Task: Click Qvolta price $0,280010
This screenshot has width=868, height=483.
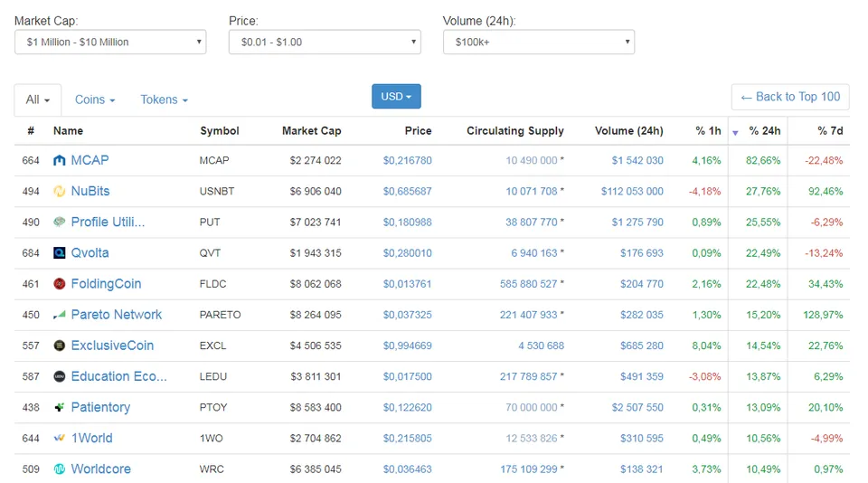Action: (x=408, y=253)
